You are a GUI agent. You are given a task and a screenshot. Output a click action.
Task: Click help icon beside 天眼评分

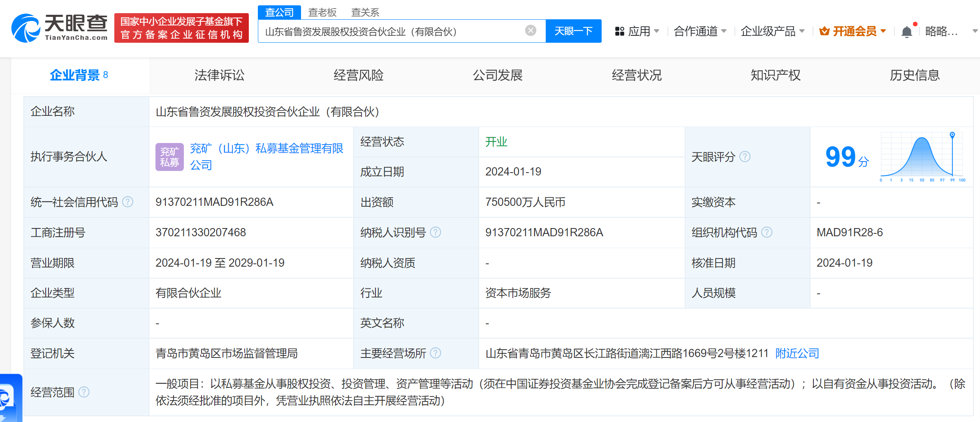click(745, 157)
